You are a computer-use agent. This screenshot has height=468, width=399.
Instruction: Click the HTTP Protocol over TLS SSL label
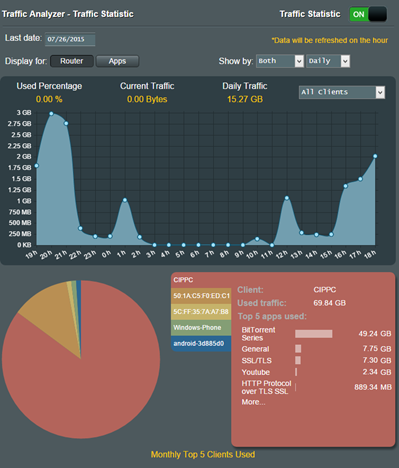(x=266, y=387)
